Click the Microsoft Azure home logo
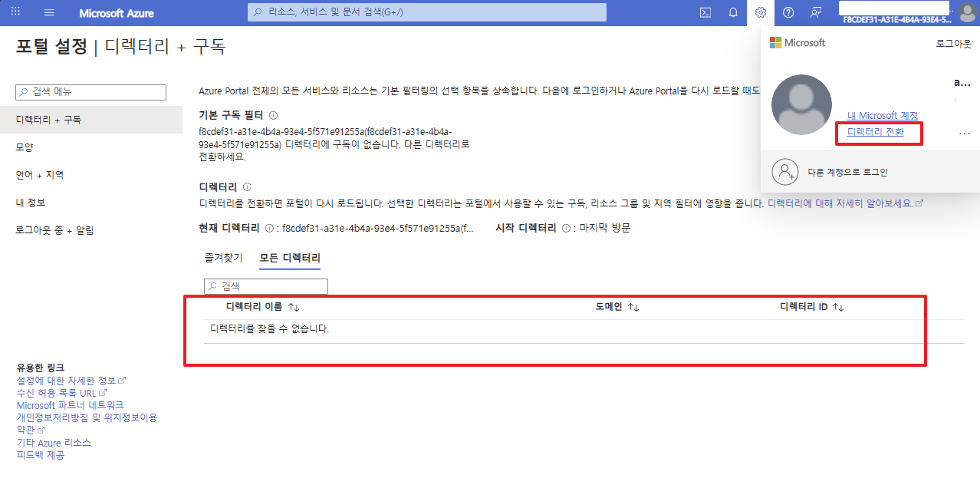The image size is (980, 498). [x=117, y=13]
